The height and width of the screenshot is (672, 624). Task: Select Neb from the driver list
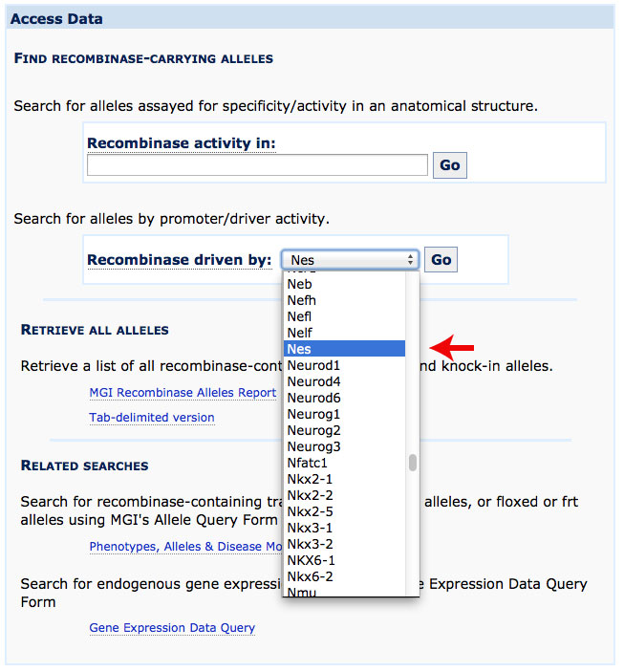344,284
